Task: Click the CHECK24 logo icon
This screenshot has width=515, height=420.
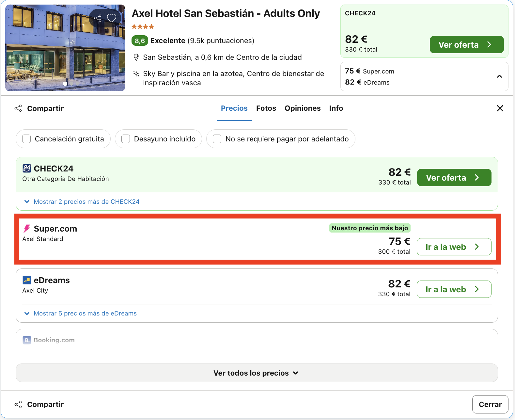Action: coord(27,169)
